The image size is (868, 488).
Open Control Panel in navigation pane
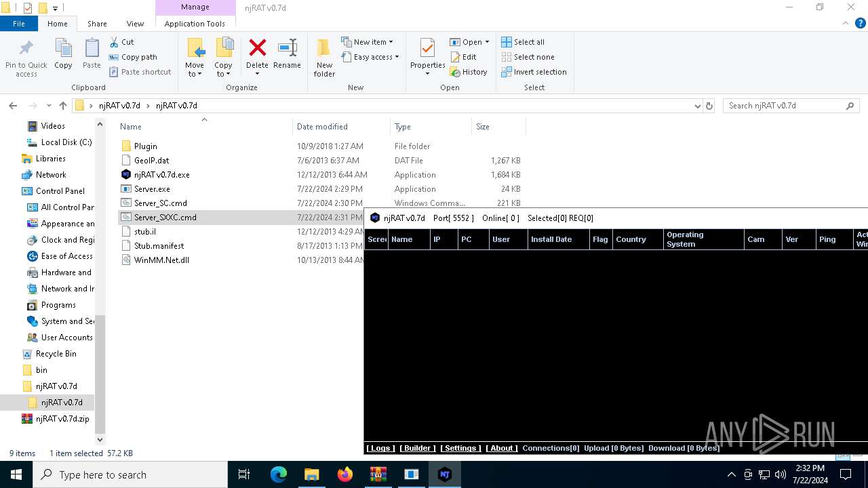point(60,191)
